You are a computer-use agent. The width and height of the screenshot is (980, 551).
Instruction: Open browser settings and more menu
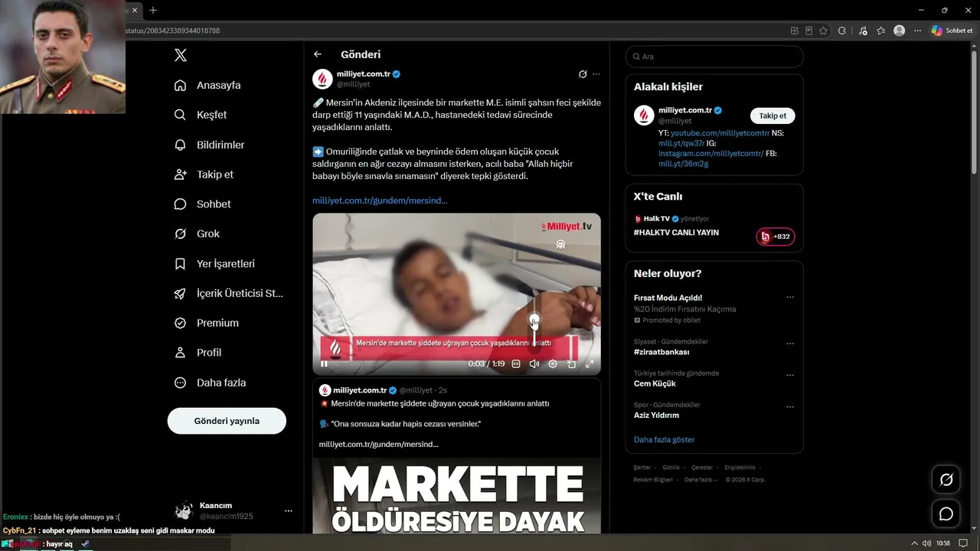916,31
